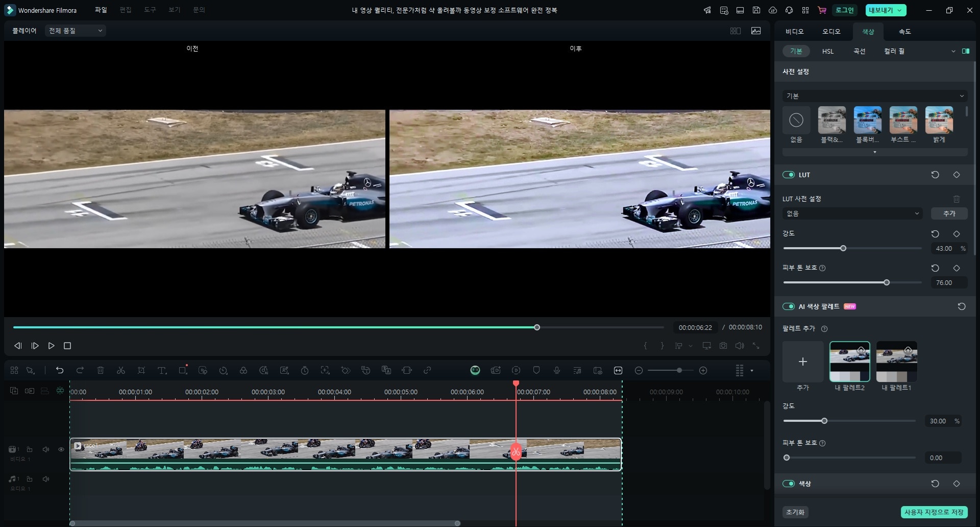Expand the marker dropdown arrow in preview controls
The image size is (980, 527).
[x=691, y=346]
